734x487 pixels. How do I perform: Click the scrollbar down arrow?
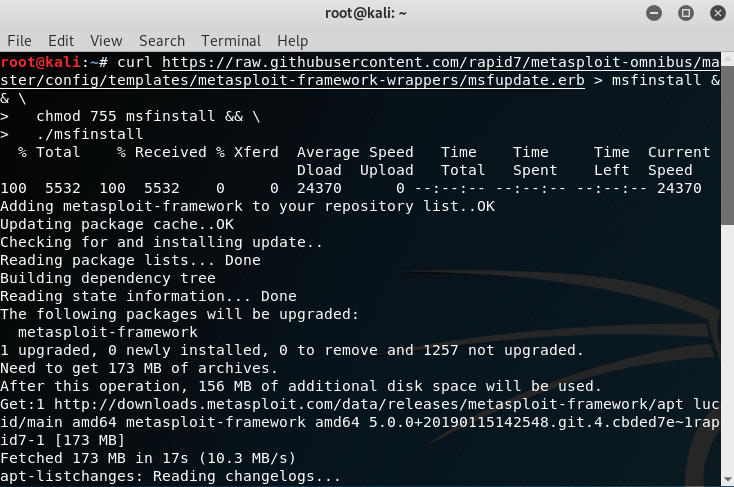[728, 480]
